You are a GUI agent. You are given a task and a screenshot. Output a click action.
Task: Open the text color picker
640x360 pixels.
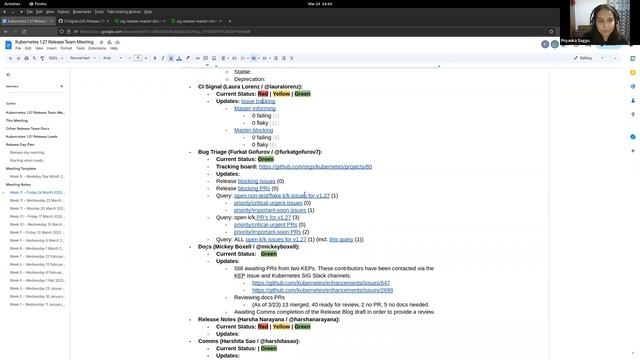point(179,58)
